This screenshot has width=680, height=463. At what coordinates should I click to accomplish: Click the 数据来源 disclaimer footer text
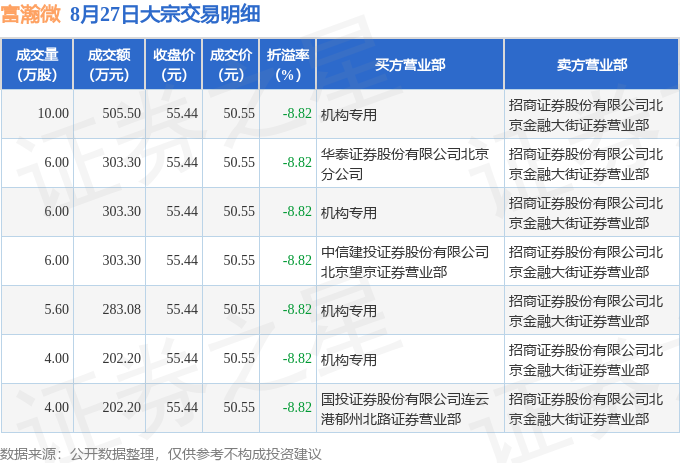pos(161,454)
